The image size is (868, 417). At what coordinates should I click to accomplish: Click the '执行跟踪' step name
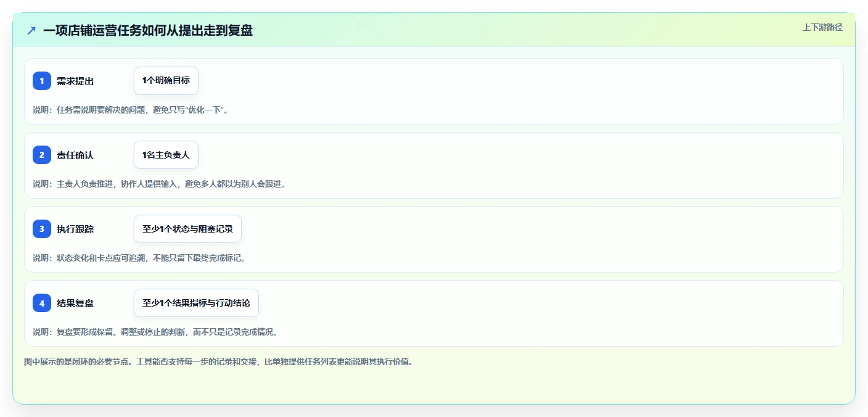[75, 229]
